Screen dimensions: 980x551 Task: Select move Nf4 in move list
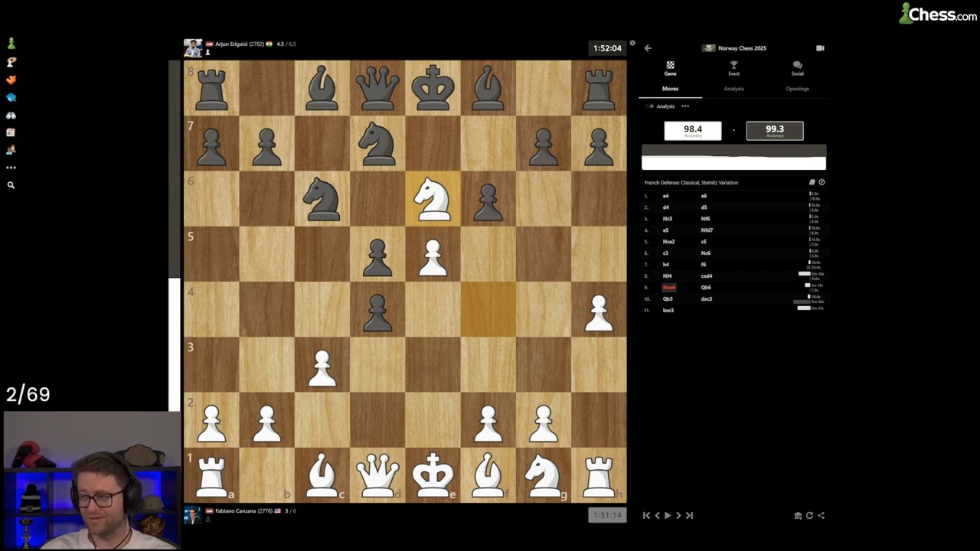(668, 276)
